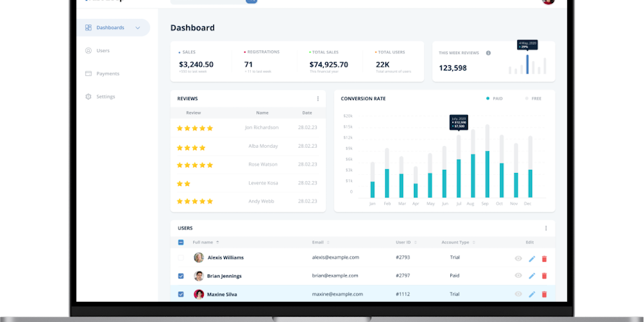Sort users by Account Type column
The height and width of the screenshot is (322, 644).
[458, 242]
